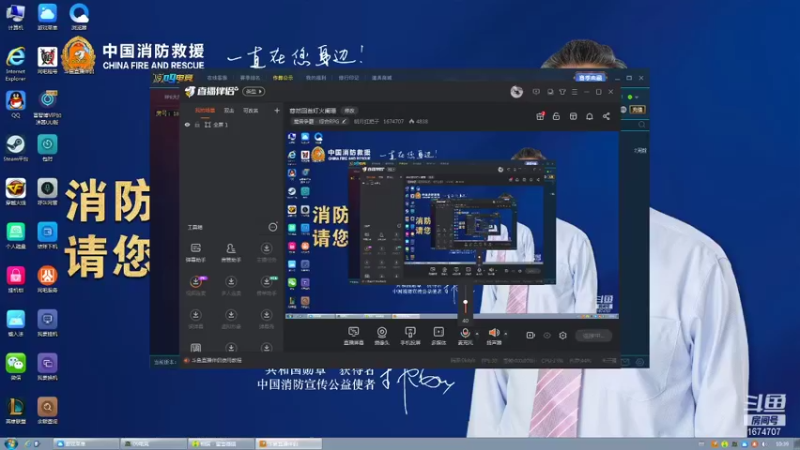Click the pencil edit icon beside 综合RPG

click(344, 121)
